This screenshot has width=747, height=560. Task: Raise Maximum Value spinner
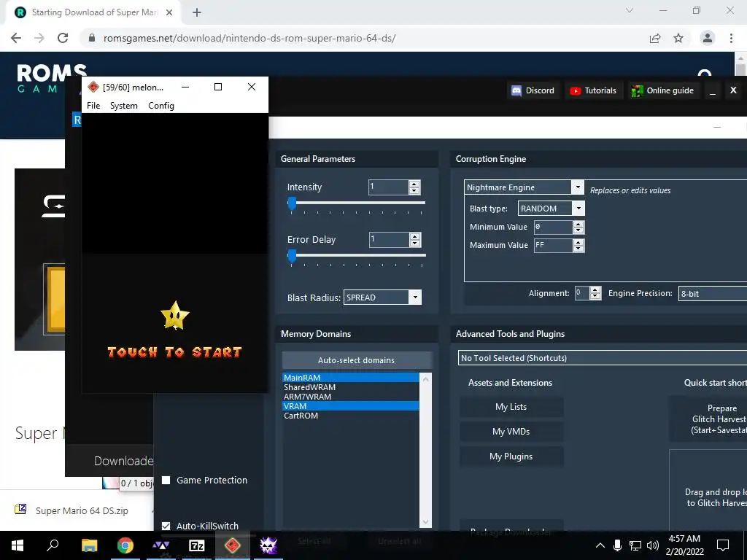pos(578,242)
